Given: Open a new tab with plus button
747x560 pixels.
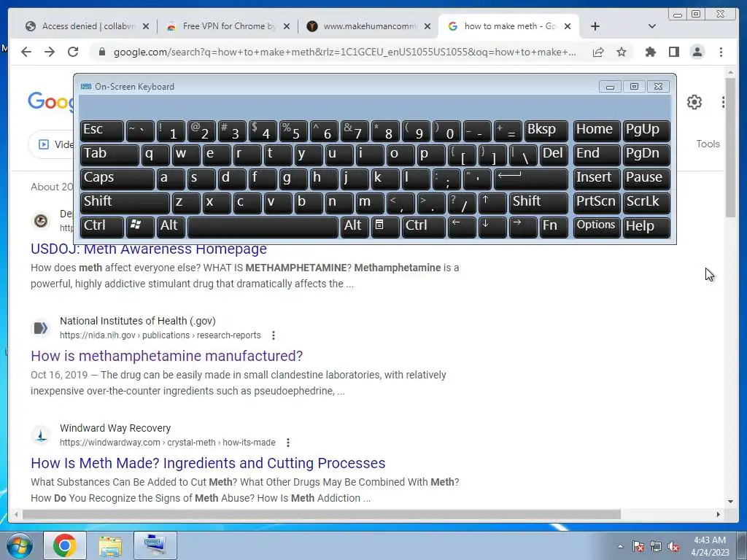Looking at the screenshot, I should click(x=595, y=26).
